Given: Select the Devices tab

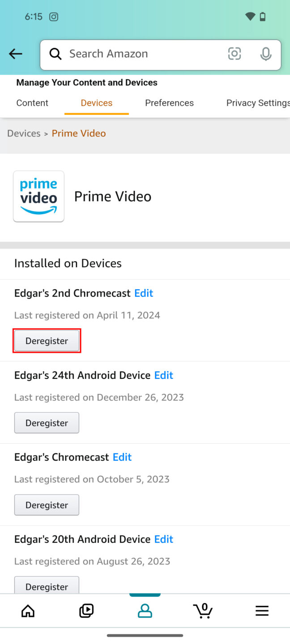Looking at the screenshot, I should (96, 102).
